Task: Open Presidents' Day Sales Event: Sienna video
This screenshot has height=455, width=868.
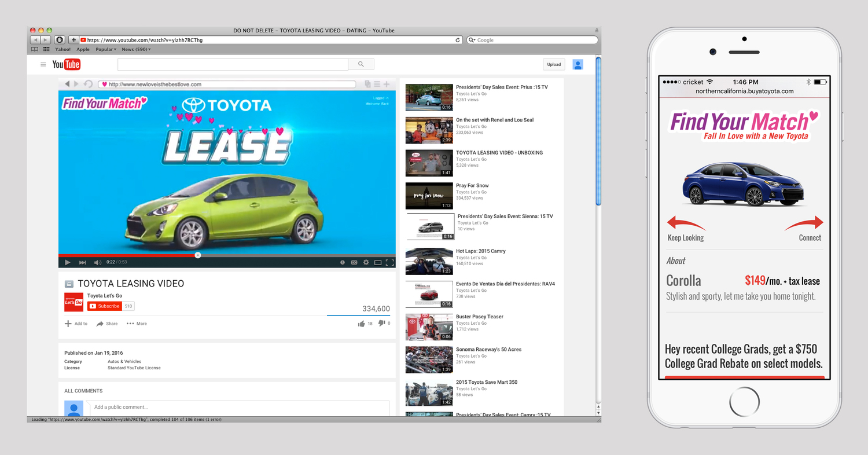Action: coord(505,217)
